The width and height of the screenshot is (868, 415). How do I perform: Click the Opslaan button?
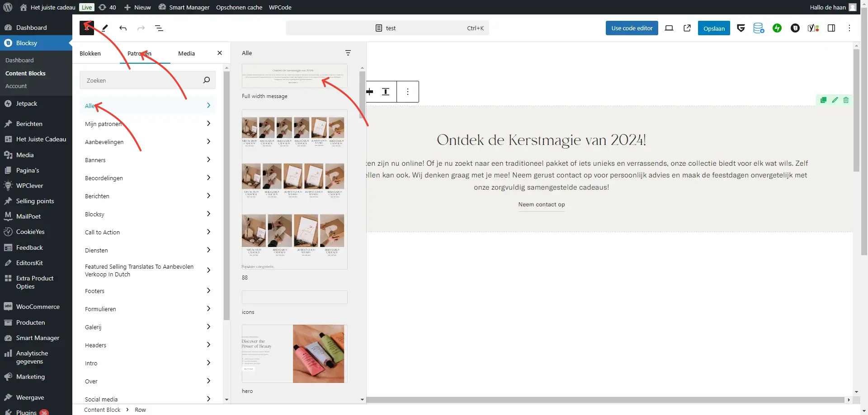point(713,28)
